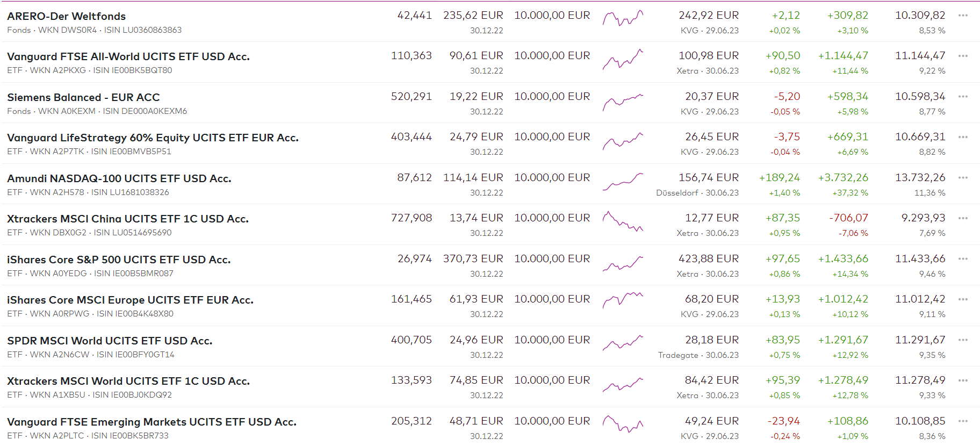Image resolution: width=980 pixels, height=446 pixels.
Task: Show options for iShares Core S&P 500
Action: point(963,259)
